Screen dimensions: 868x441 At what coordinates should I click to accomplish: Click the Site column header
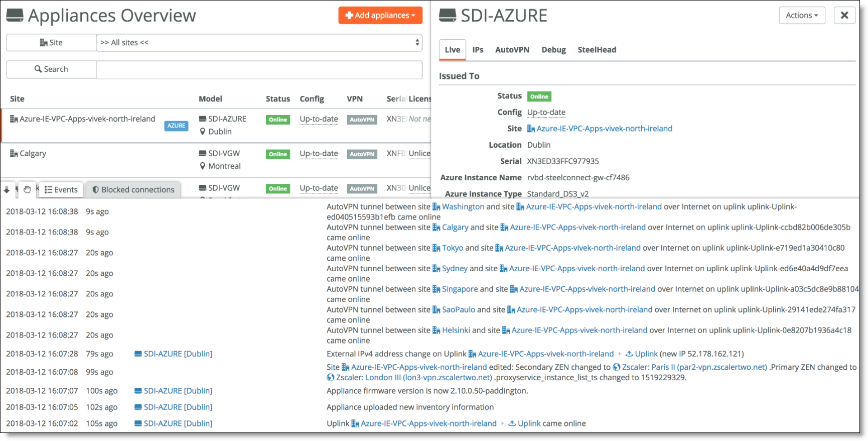(17, 99)
